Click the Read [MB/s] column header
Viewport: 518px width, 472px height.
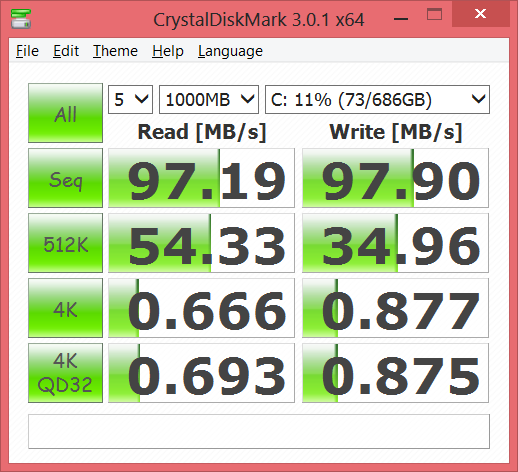(202, 132)
